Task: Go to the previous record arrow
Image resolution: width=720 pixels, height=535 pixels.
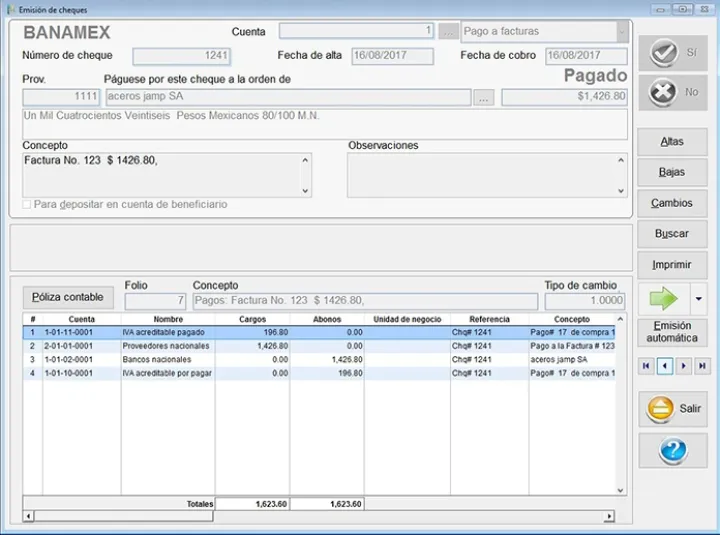Action: (664, 367)
